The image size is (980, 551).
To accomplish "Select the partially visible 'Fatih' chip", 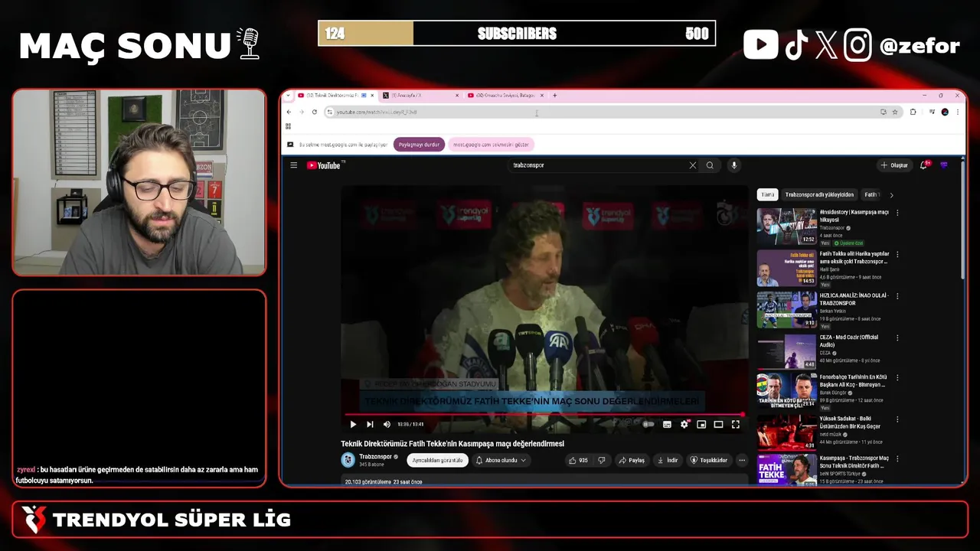I will pos(871,194).
